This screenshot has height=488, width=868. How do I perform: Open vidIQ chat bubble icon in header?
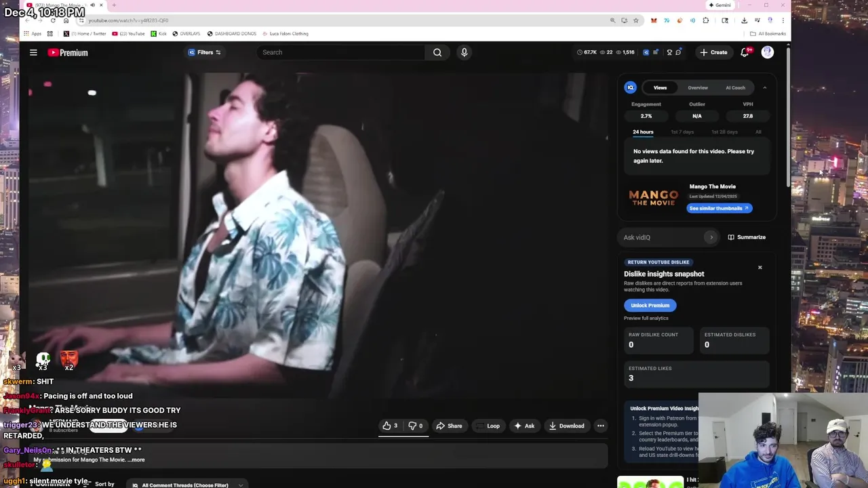coord(678,52)
